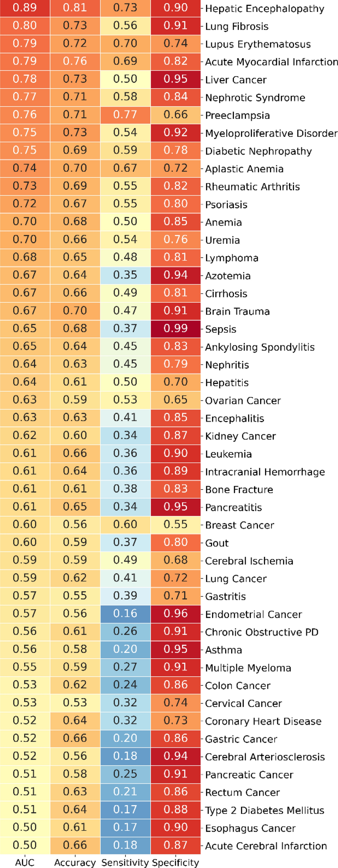Image resolution: width=338 pixels, height=868 pixels.
Task: Select the Coronary Heart Disease label
Action: point(263,721)
